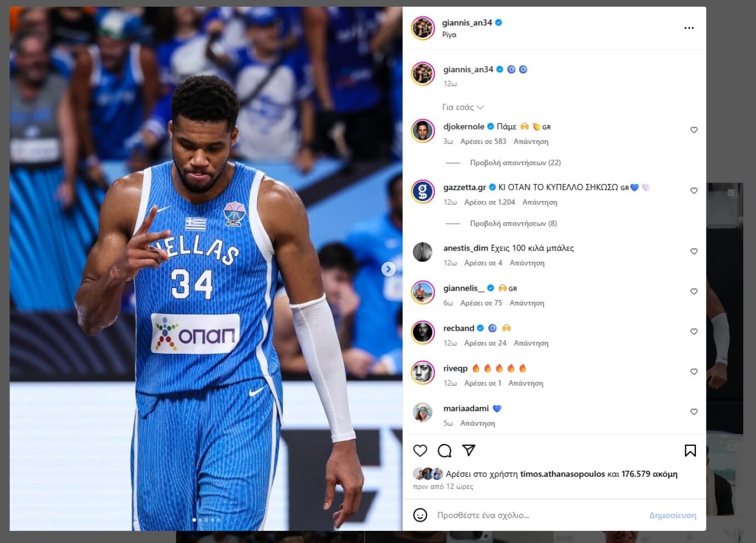This screenshot has width=756, height=543.
Task: Share the post via paper plane icon
Action: tap(469, 450)
